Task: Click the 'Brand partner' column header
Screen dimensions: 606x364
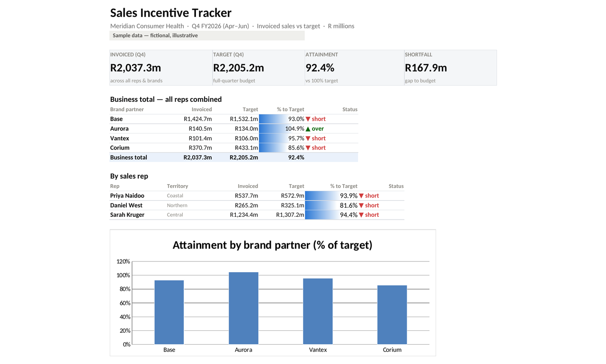Action: tap(127, 109)
